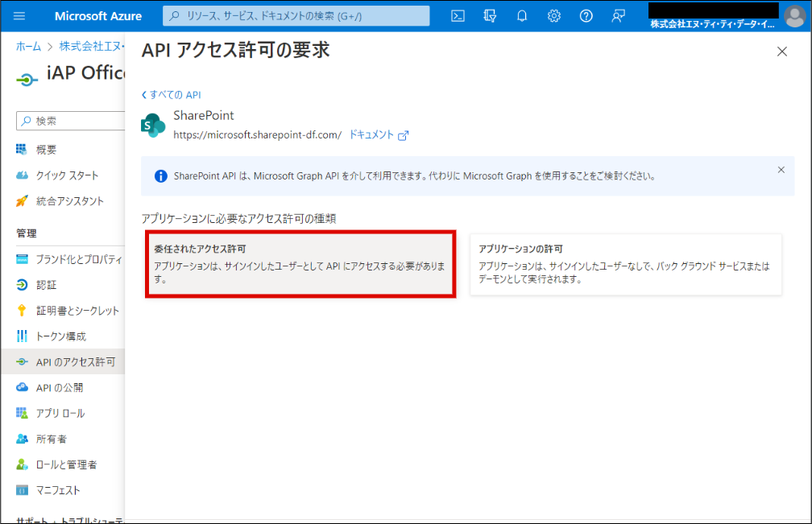Dismiss the Microsoft Graph info banner
812x524 pixels.
[x=781, y=170]
